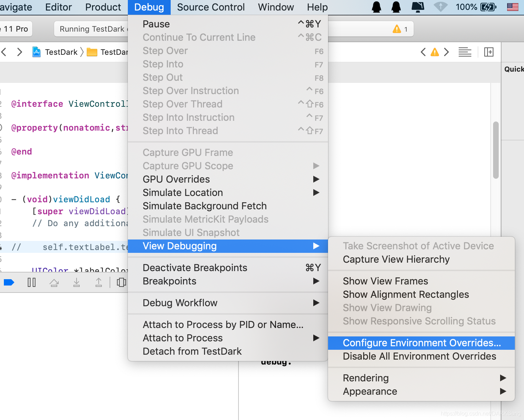
Task: Expand the Rendering submenu
Action: coord(421,378)
